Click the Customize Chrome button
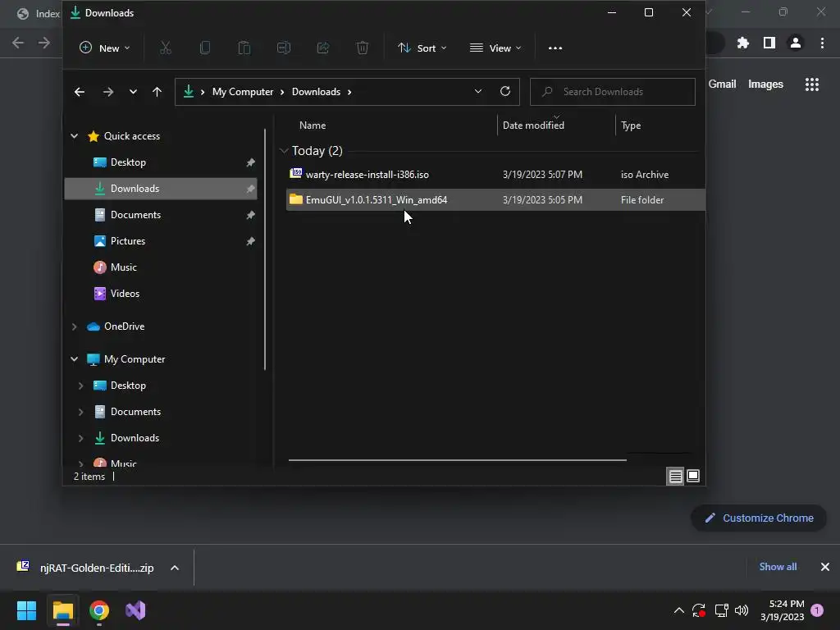Viewport: 840px width, 630px height. (759, 518)
